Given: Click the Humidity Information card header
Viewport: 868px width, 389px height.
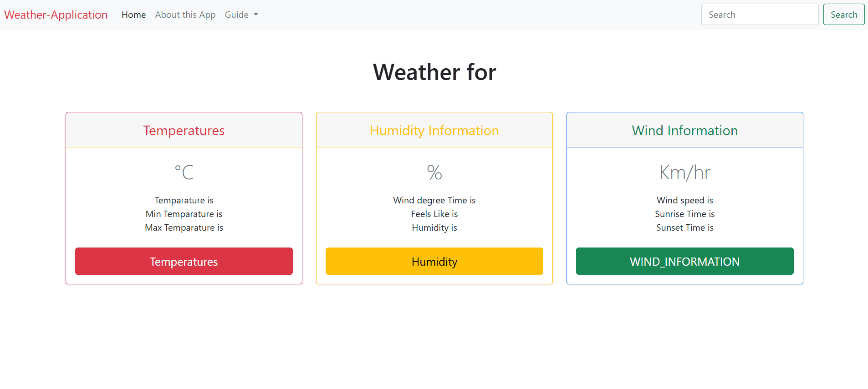Looking at the screenshot, I should (434, 130).
